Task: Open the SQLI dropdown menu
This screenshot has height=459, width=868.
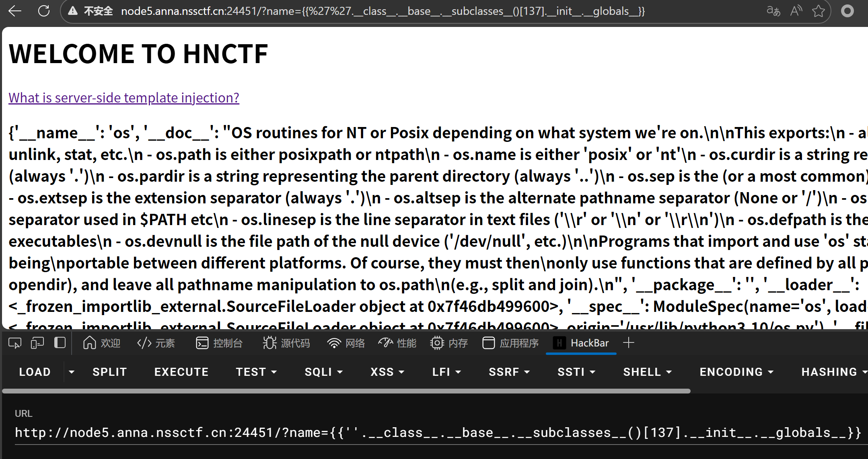Action: (323, 372)
